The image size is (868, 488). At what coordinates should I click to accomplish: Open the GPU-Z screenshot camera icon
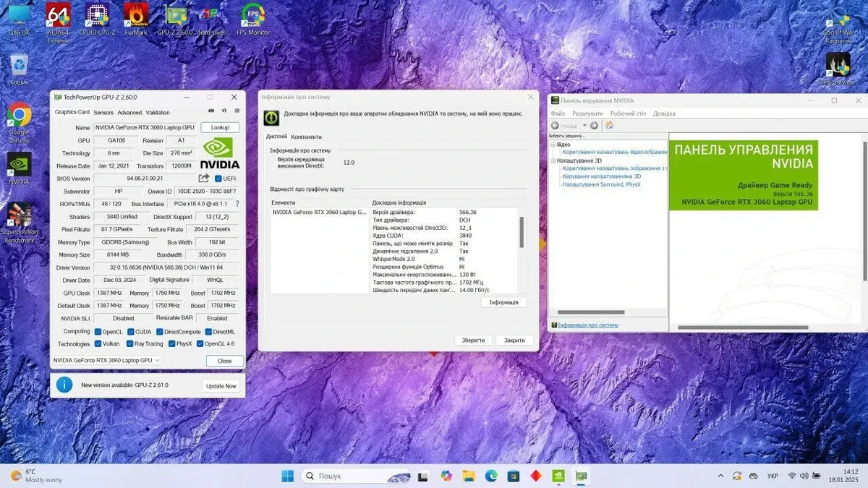(210, 112)
